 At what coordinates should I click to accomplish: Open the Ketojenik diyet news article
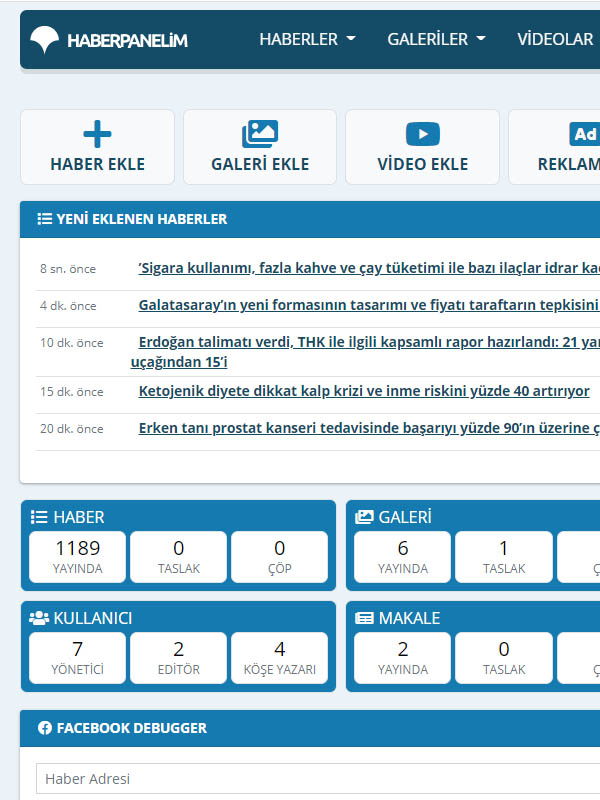coord(364,391)
